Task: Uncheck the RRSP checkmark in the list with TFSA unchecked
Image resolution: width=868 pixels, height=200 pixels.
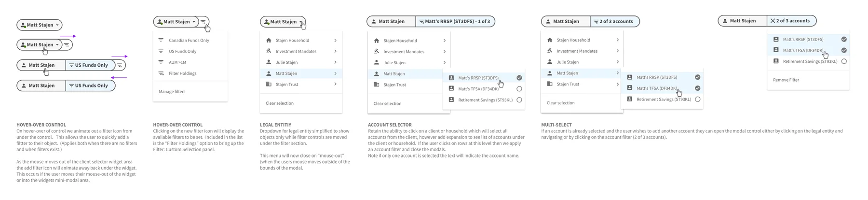Action: (519, 78)
